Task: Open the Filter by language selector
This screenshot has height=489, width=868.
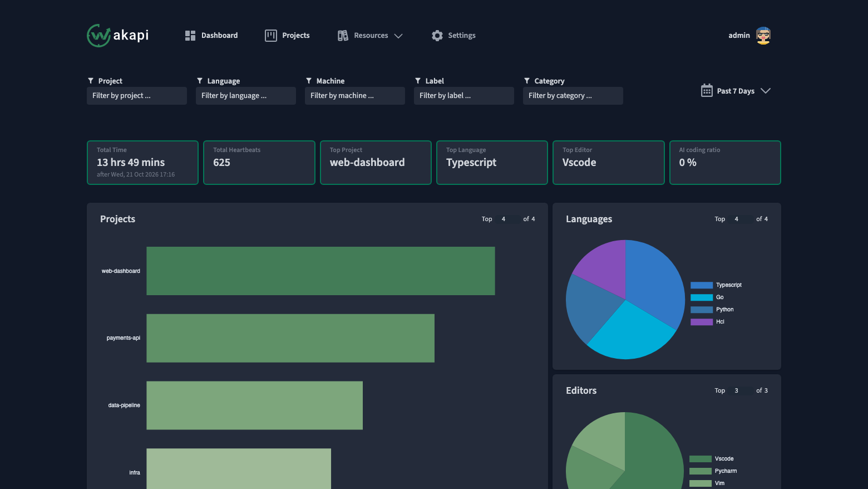Action: click(246, 96)
